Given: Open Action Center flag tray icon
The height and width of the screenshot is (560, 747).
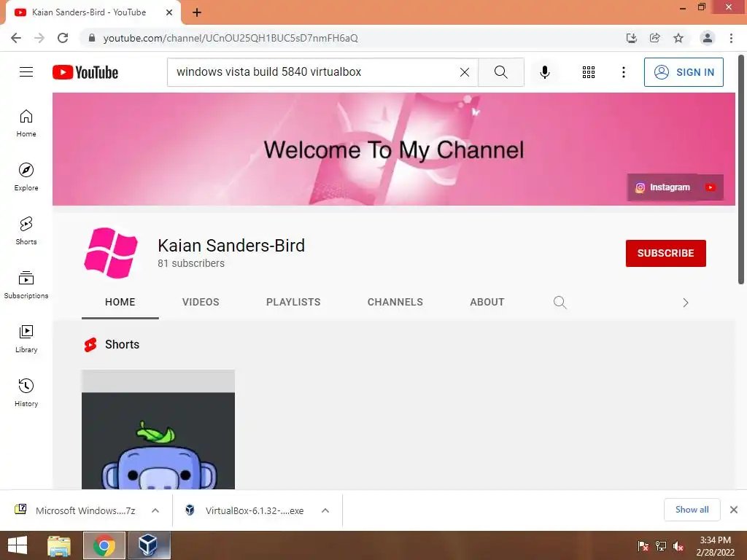Looking at the screenshot, I should [643, 546].
